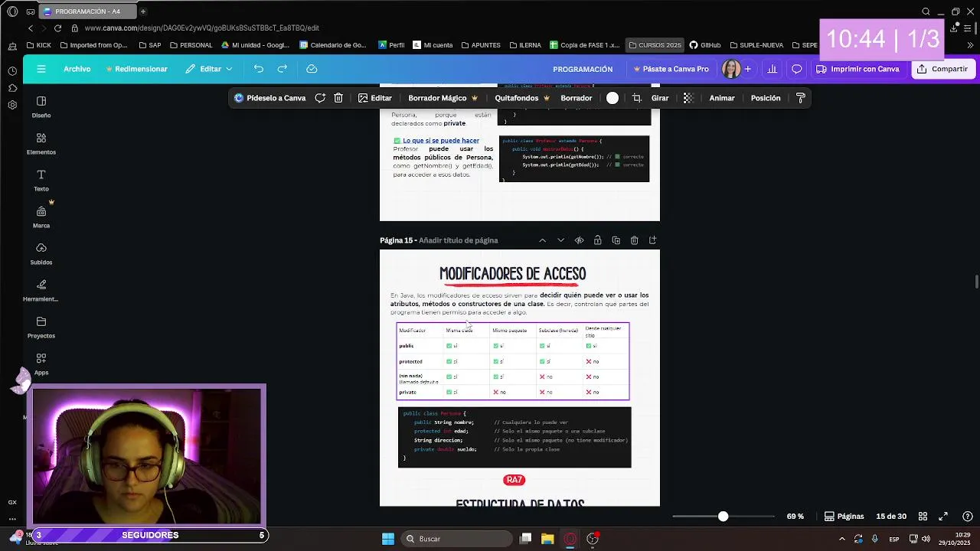The image size is (980, 551).
Task: Add new page after page 15
Action: pyautogui.click(x=652, y=240)
